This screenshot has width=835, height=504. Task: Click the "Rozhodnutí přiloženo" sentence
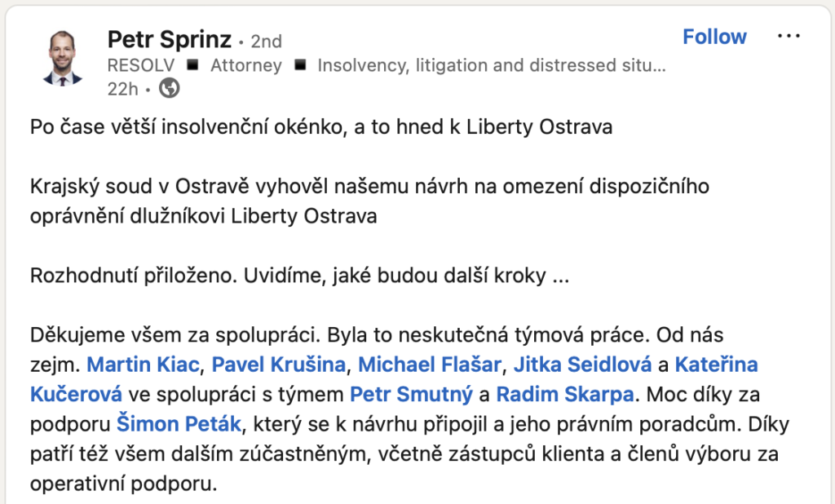coord(298,276)
